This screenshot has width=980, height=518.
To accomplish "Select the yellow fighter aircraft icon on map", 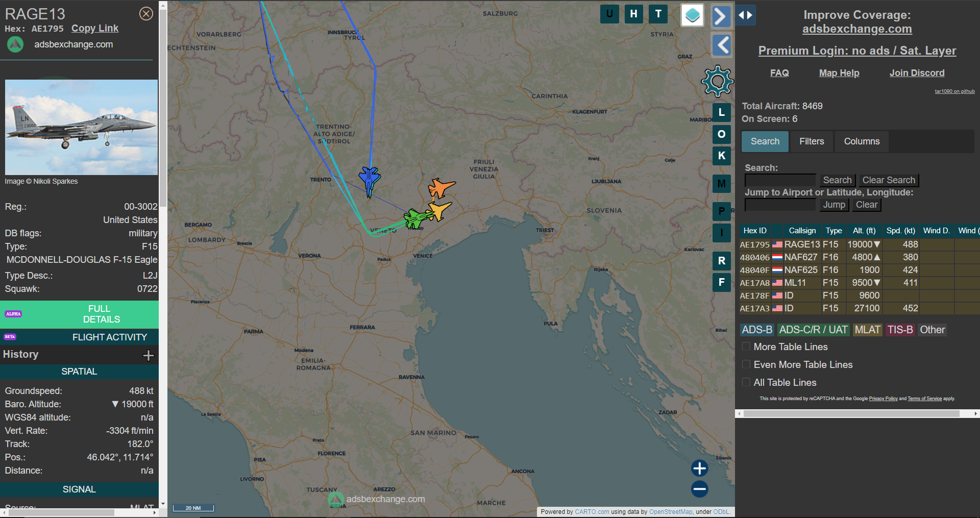I will point(439,210).
